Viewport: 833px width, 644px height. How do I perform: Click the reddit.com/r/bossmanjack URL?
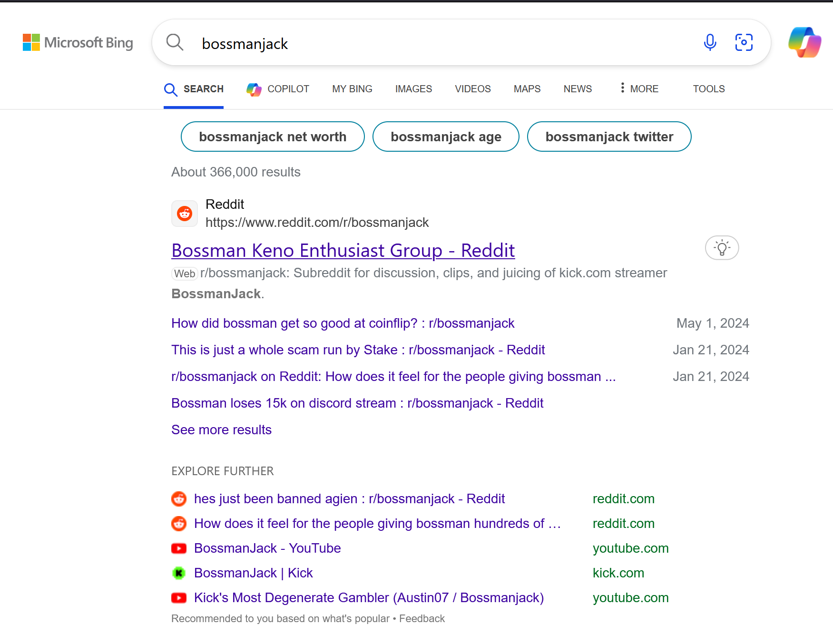pyautogui.click(x=317, y=223)
